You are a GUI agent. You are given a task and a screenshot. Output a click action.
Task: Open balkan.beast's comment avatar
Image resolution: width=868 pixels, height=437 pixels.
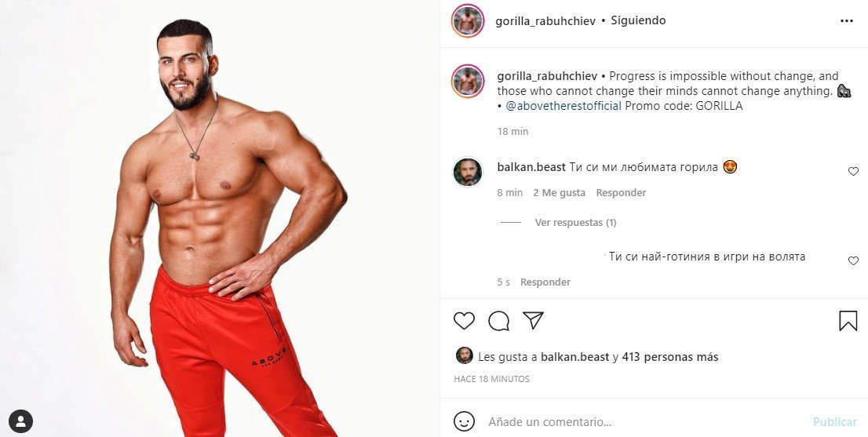[x=468, y=172]
